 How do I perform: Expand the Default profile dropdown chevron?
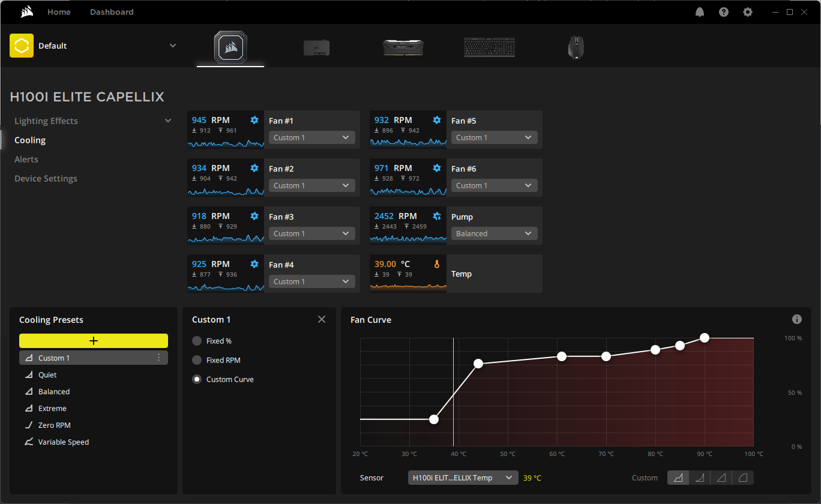(173, 46)
